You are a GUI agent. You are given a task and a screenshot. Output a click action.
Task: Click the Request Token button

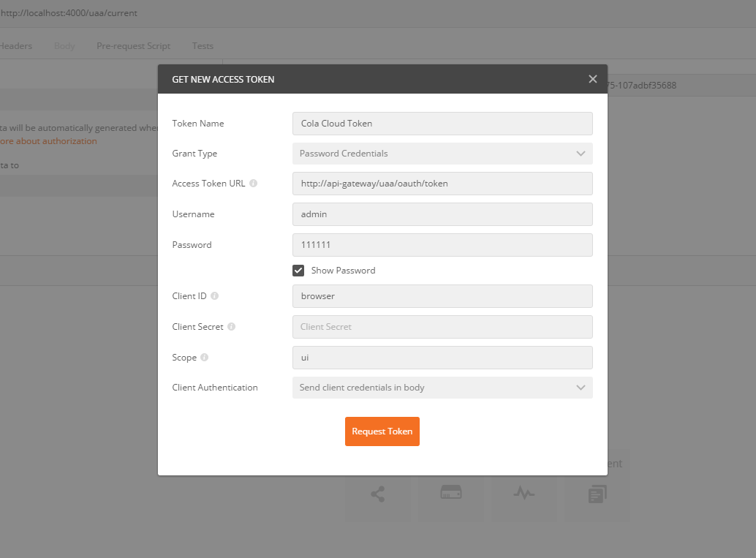click(x=382, y=431)
